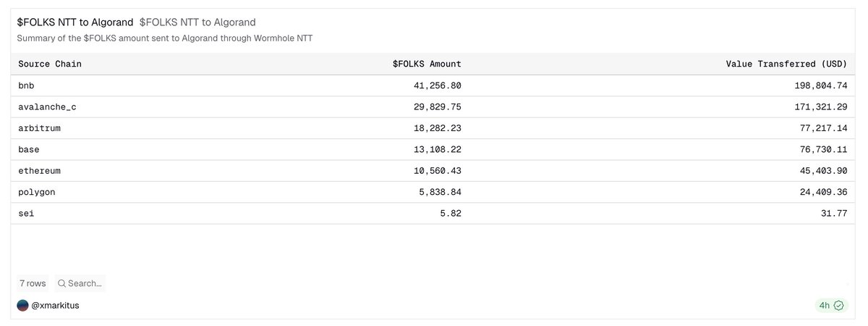Click the bold $FOLKS NTT to Algorand title
868x326 pixels.
75,22
